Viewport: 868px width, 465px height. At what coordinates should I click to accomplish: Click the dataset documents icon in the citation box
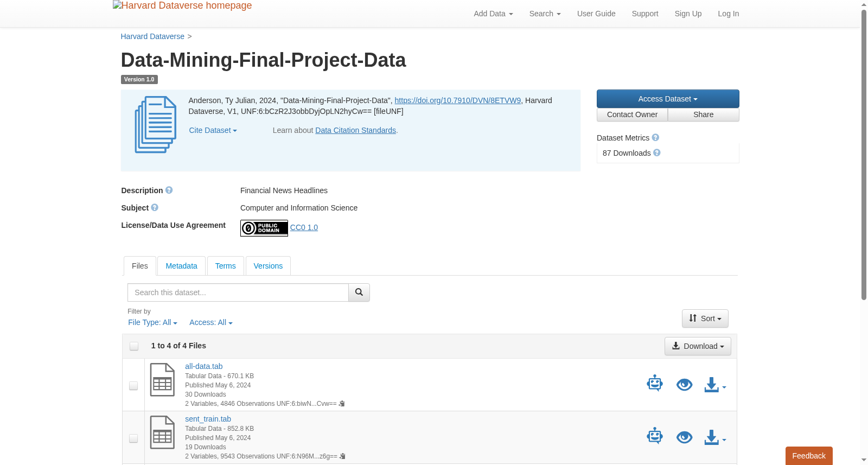156,125
